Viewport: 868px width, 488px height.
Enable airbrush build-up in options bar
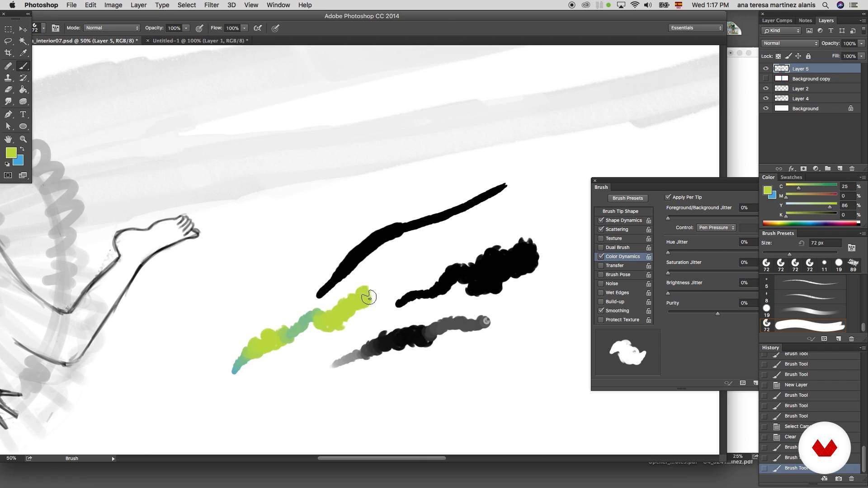click(258, 28)
